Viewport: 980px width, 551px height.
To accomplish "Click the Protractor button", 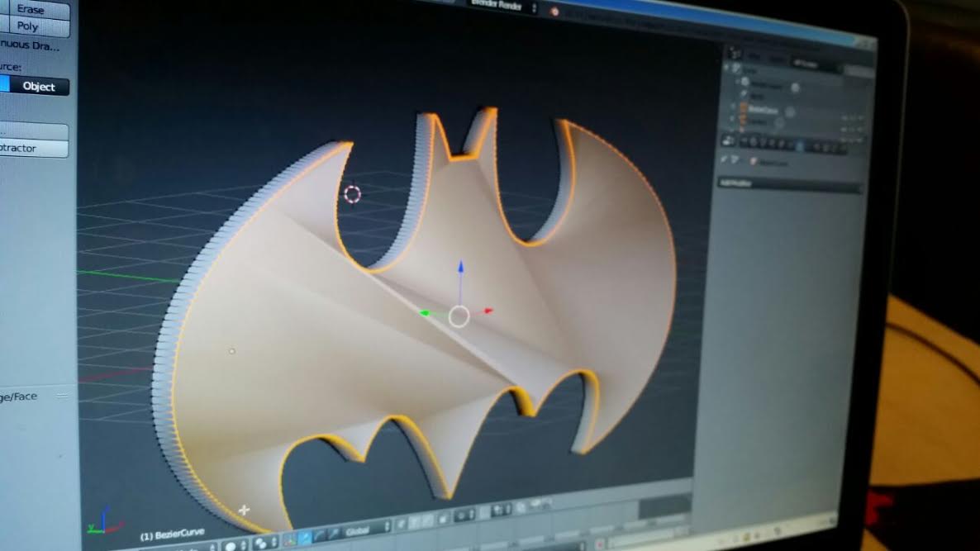I will pos(34,148).
